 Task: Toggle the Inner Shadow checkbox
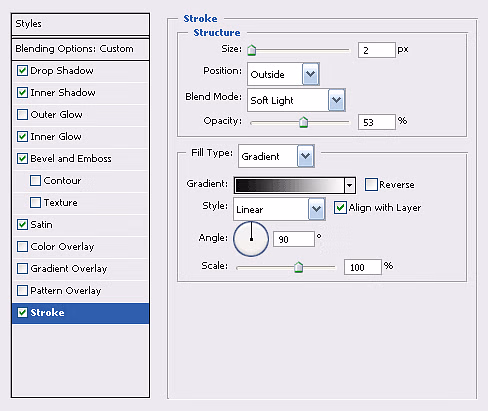pos(22,93)
